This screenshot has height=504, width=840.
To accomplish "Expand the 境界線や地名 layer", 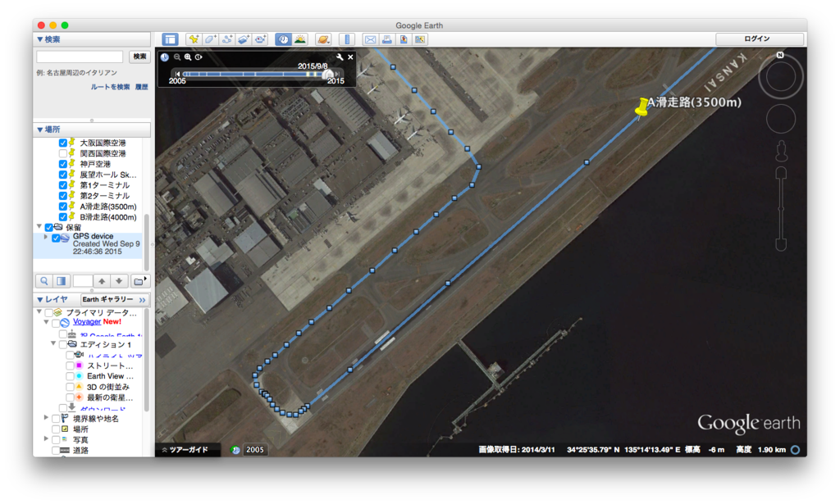I will pos(46,418).
